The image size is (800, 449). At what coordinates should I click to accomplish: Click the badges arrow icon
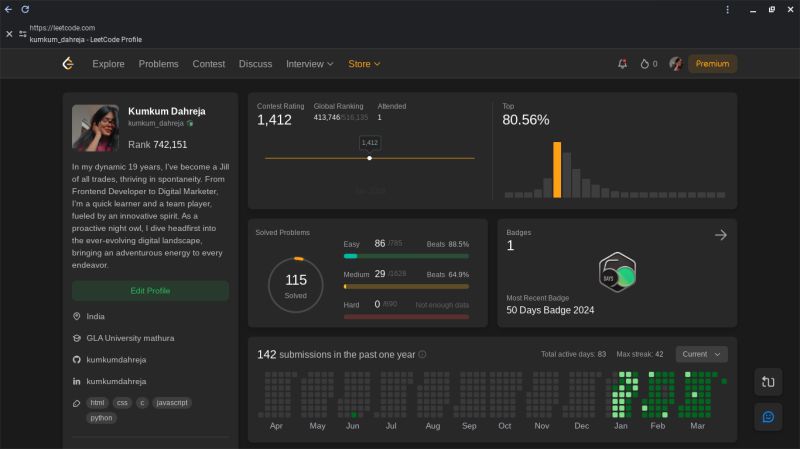[x=720, y=235]
